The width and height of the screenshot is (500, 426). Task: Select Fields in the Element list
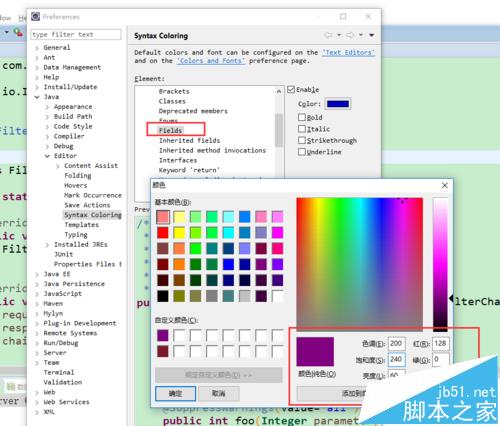coord(170,130)
